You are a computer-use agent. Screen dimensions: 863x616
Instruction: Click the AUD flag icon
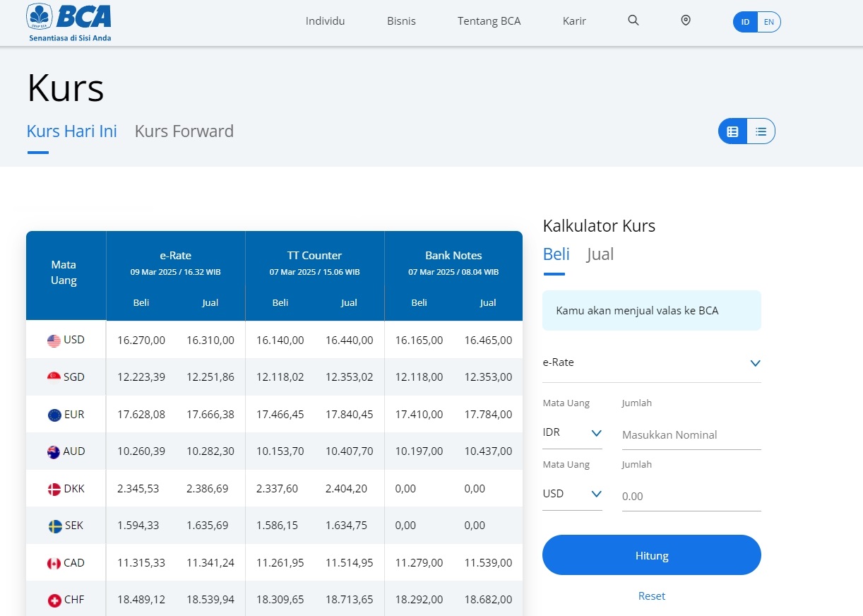(54, 451)
